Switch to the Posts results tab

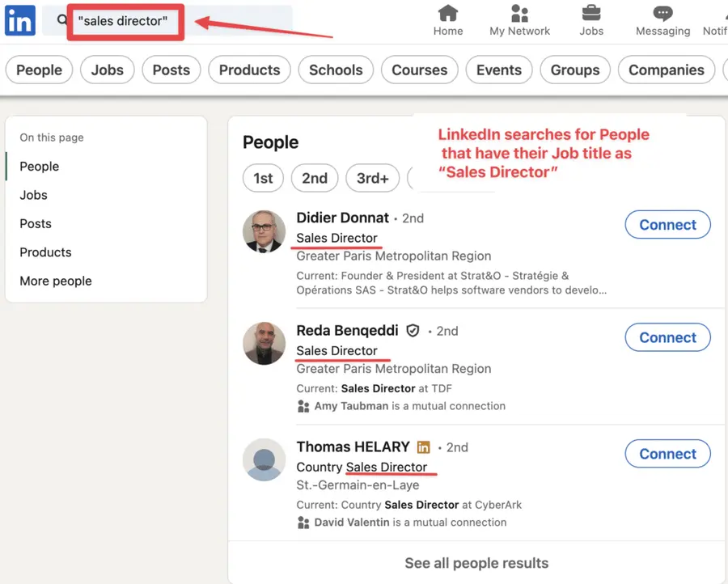pos(171,70)
